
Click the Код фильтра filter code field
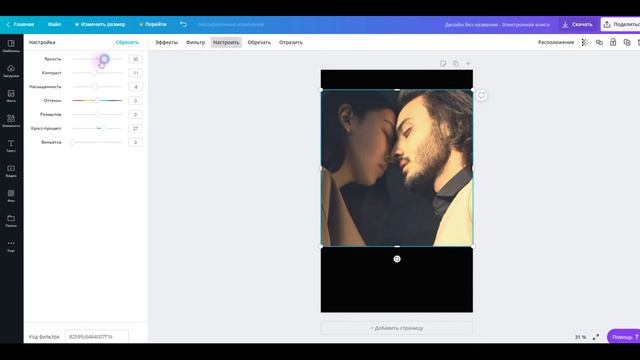click(x=96, y=337)
